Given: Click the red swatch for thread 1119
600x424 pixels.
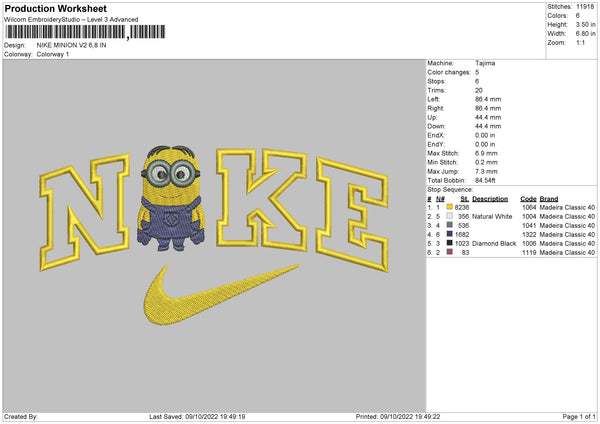Looking at the screenshot, I should pos(449,252).
